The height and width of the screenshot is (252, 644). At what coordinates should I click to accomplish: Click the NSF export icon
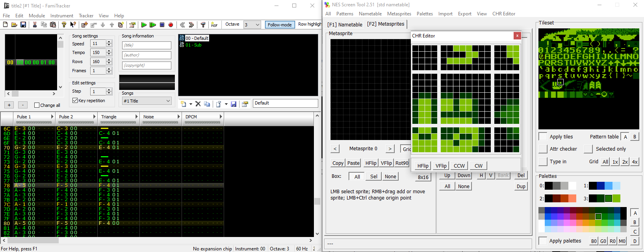click(x=214, y=25)
